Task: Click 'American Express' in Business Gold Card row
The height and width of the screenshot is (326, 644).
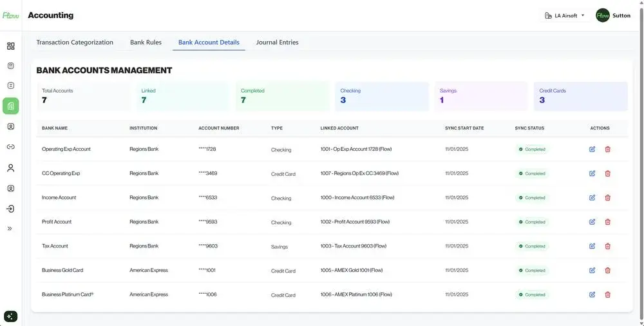Action: [149, 271]
